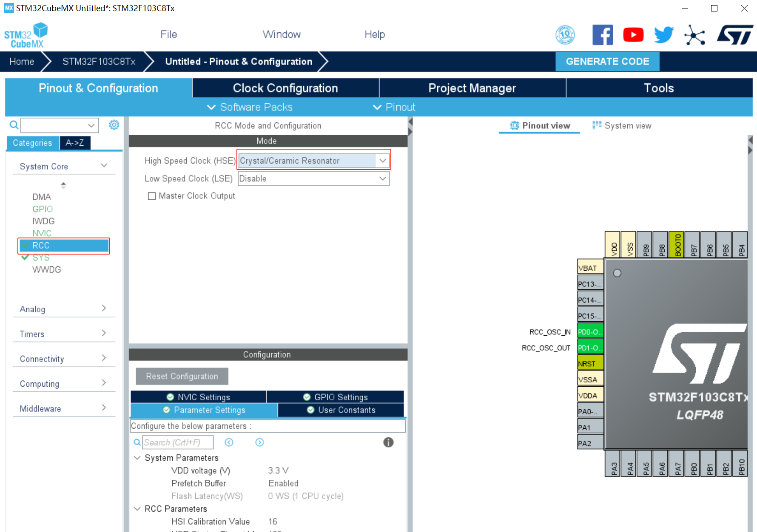Screen dimensions: 757x532
Task: Click the GENERATE CODE button
Action: pyautogui.click(x=607, y=62)
